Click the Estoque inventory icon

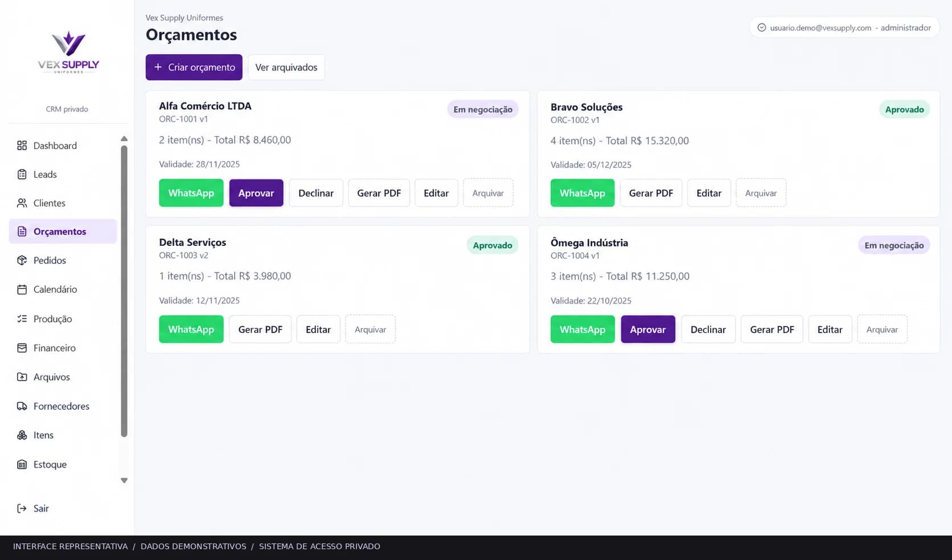point(22,464)
